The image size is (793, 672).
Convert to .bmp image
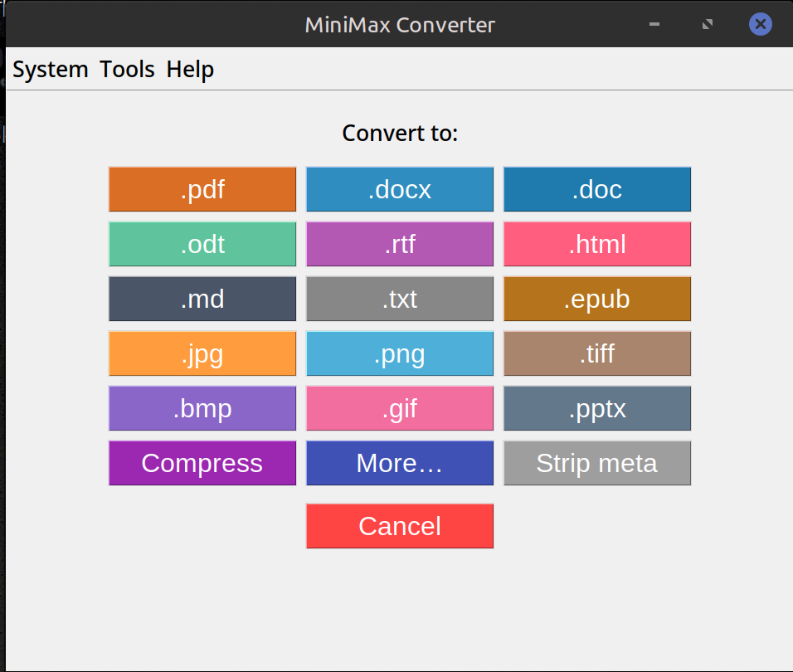click(202, 408)
